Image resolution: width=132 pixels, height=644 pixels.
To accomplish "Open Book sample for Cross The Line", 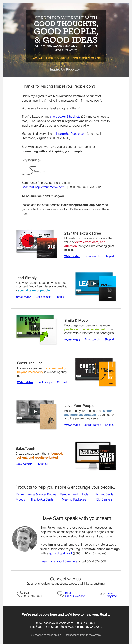I will (45, 382).
